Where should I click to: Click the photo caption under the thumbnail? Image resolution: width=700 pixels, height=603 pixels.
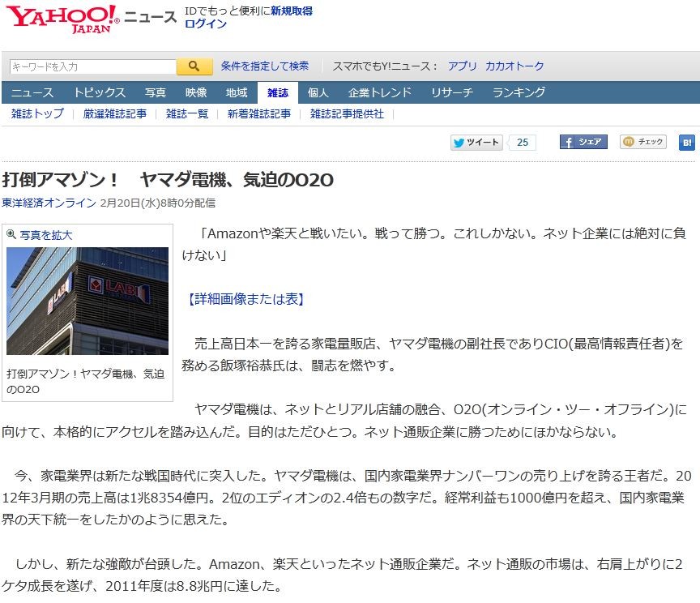point(85,381)
